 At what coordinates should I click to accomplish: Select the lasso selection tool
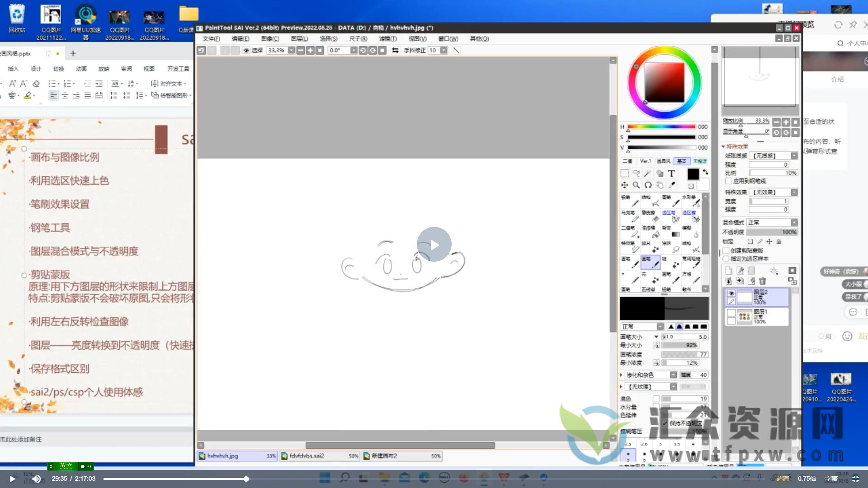636,174
